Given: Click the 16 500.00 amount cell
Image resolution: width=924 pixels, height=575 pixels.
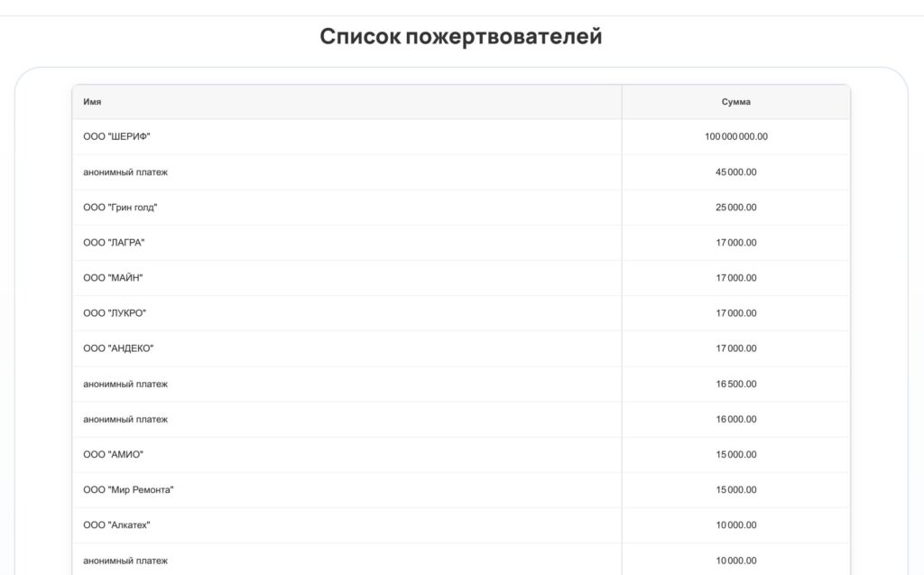Looking at the screenshot, I should [736, 384].
